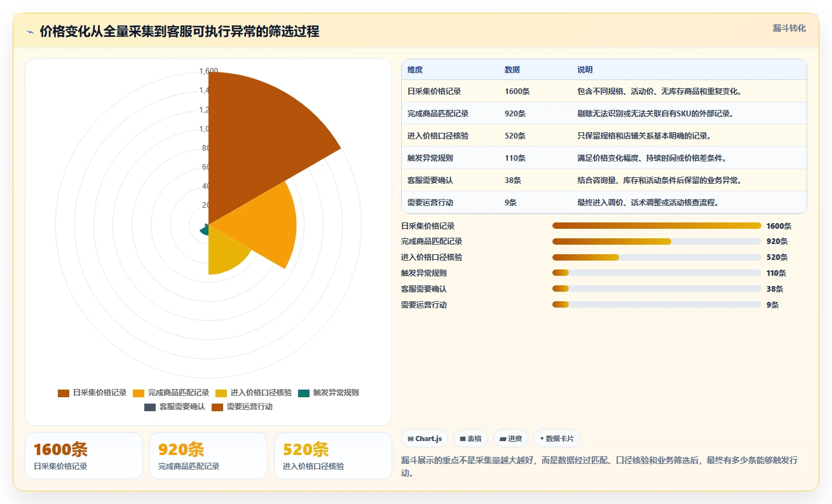Click the 1600条 data card
The width and height of the screenshot is (832, 504).
point(84,456)
